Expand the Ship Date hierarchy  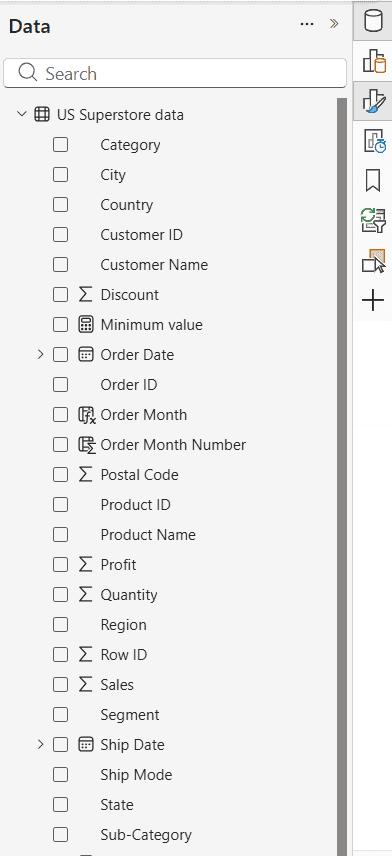tap(40, 745)
